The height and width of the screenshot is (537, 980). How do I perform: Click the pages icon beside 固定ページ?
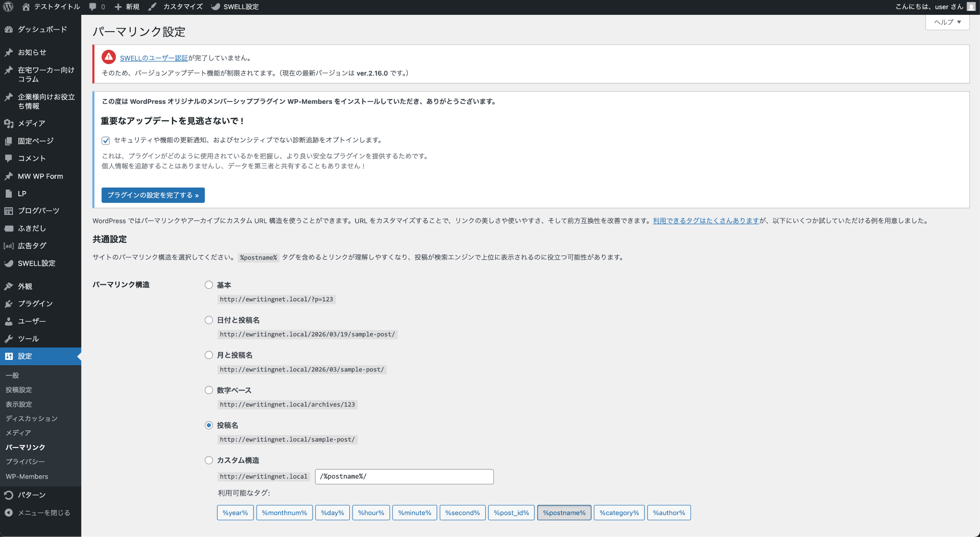point(9,141)
